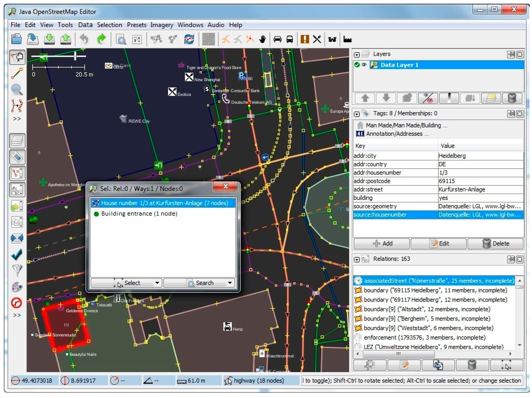The height and width of the screenshot is (398, 532).
Task: Open the preferences toolbar icon
Action: [137, 39]
